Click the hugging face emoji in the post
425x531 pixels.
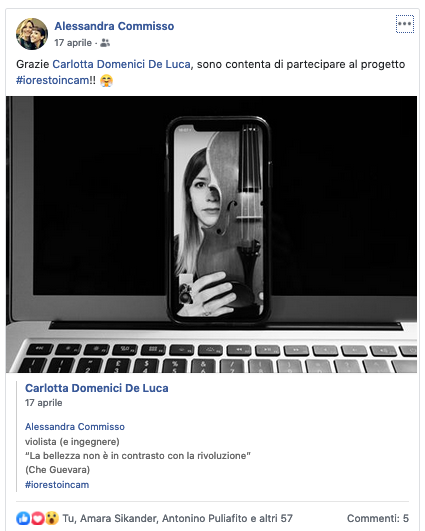106,81
